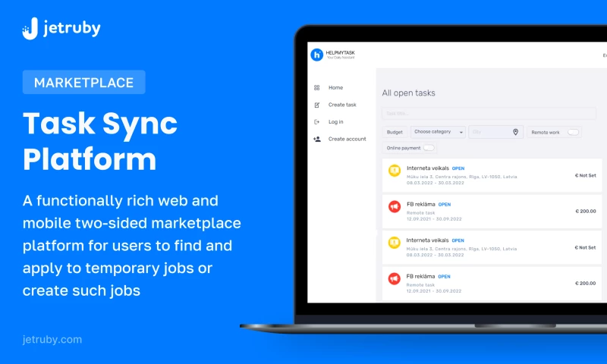This screenshot has width=607, height=364.
Task: Click the 'All open tasks' heading
Action: [x=408, y=93]
